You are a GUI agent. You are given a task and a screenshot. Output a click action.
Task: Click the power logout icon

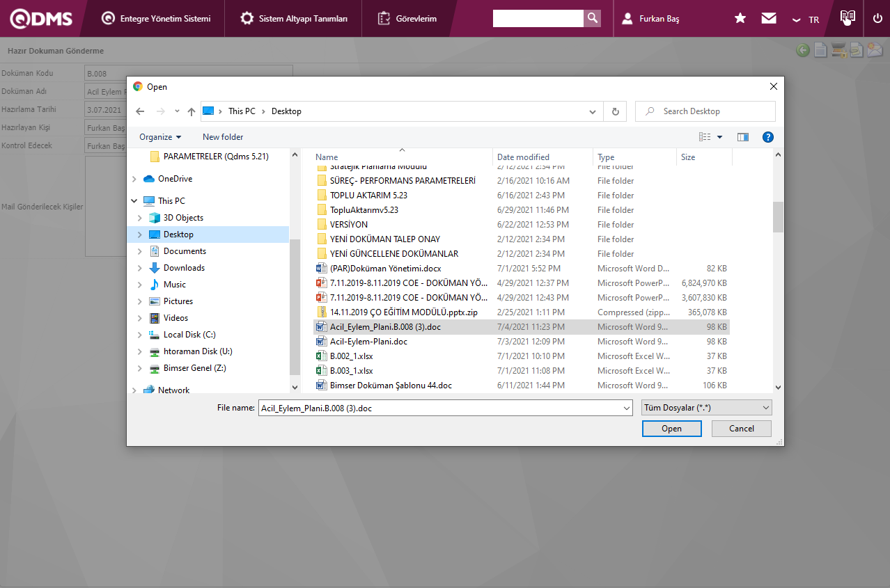[877, 19]
